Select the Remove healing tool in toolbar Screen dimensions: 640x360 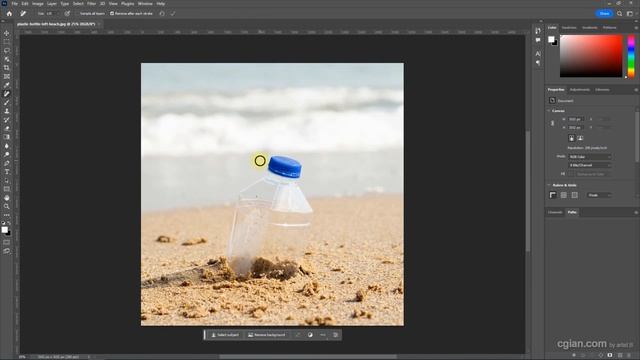(x=7, y=94)
